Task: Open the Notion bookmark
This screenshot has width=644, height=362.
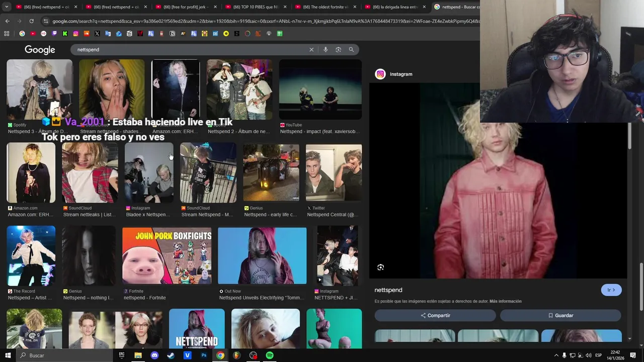Action: coord(172,34)
